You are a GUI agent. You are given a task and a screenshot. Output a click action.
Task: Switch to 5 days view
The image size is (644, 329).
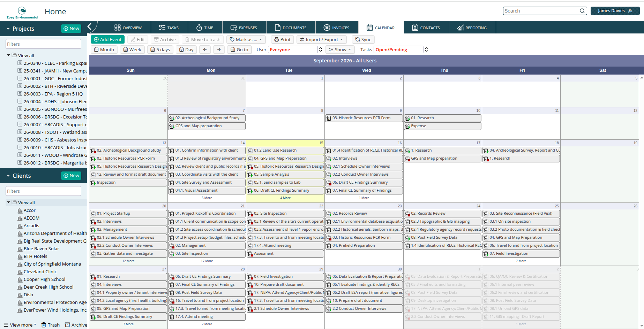point(160,49)
